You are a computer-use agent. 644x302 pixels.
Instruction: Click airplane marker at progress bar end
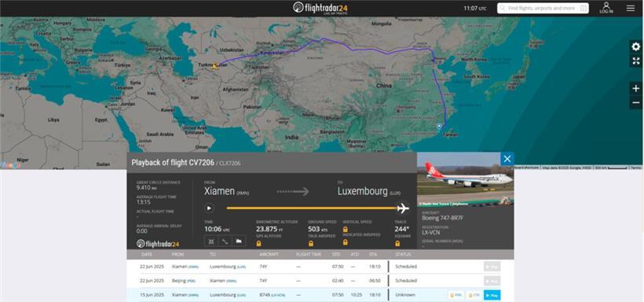pos(403,208)
